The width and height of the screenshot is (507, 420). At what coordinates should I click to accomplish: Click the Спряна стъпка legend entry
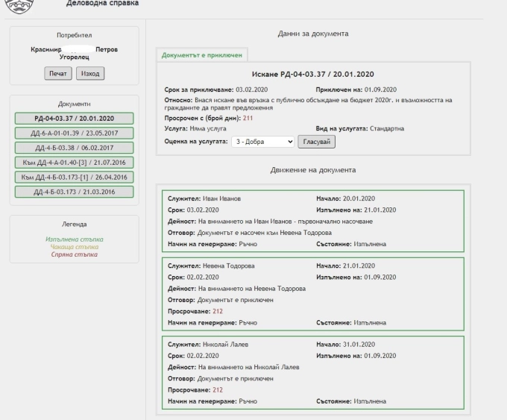click(x=74, y=254)
